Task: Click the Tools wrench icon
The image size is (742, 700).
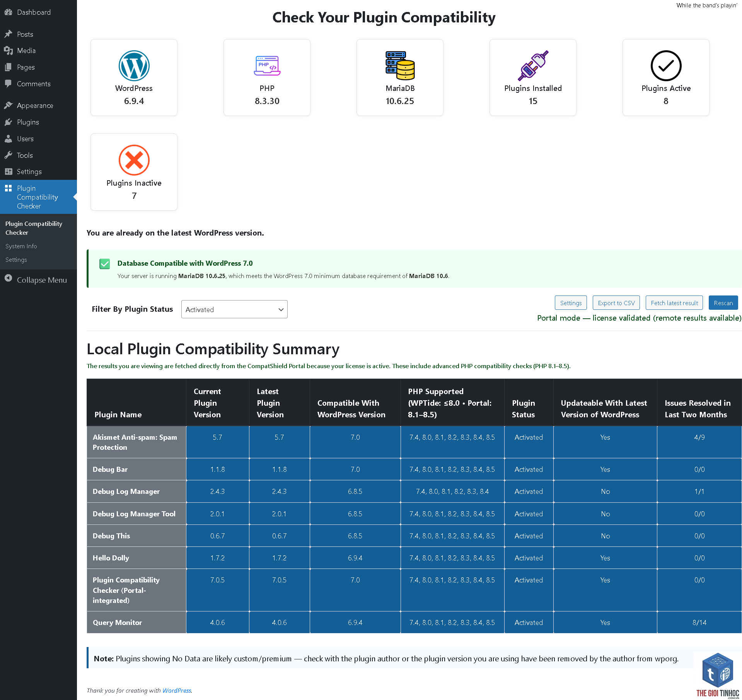Action: pos(8,155)
